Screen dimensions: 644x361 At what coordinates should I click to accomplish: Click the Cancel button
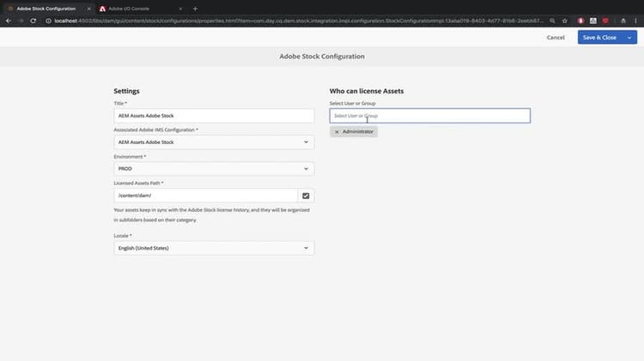pyautogui.click(x=556, y=38)
